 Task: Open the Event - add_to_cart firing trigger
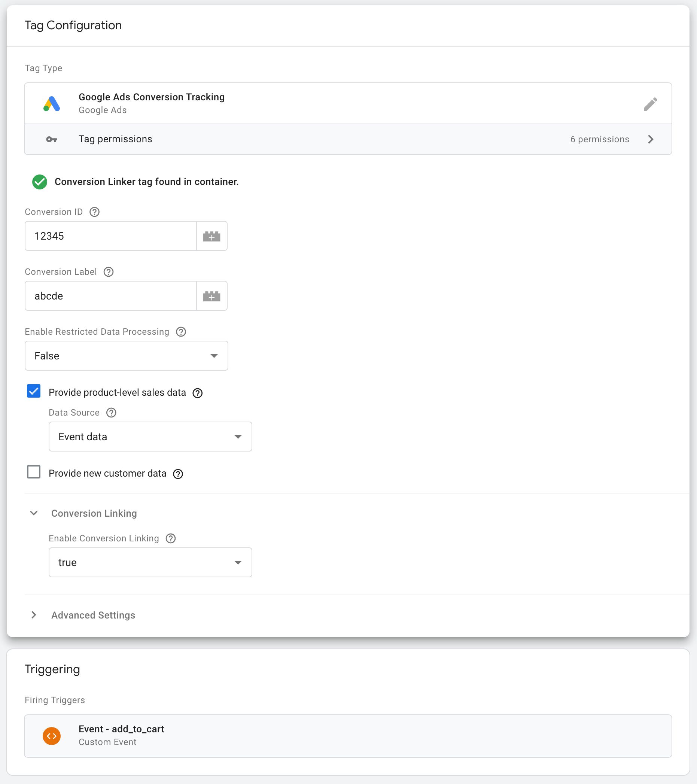348,736
